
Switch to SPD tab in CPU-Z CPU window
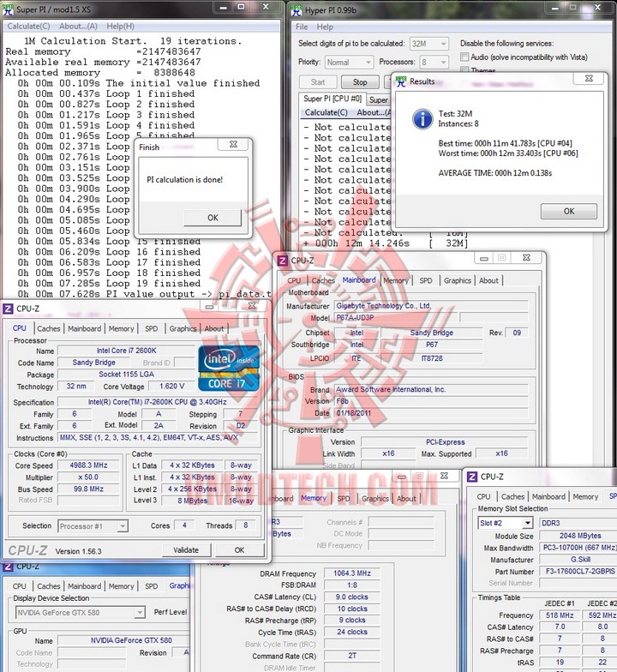pyautogui.click(x=151, y=329)
